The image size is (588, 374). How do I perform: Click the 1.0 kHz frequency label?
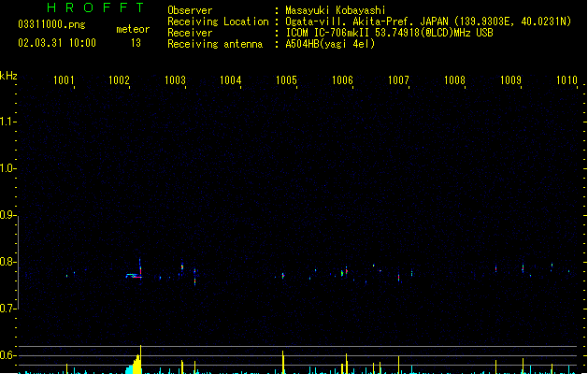click(7, 168)
